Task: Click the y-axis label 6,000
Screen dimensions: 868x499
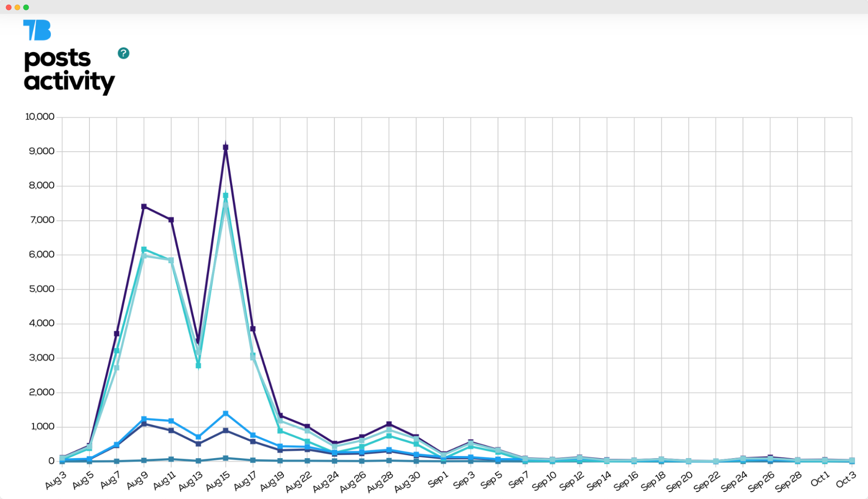Action: coord(42,254)
